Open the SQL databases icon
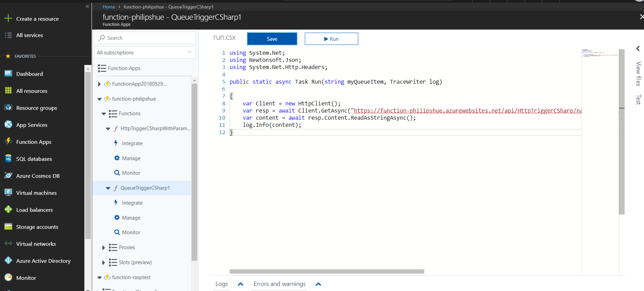The height and width of the screenshot is (291, 644). [x=8, y=158]
